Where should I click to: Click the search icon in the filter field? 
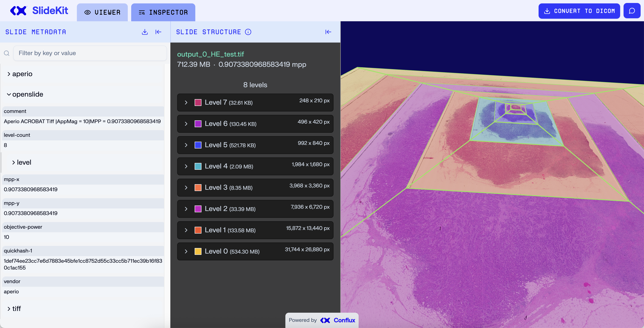click(x=7, y=53)
